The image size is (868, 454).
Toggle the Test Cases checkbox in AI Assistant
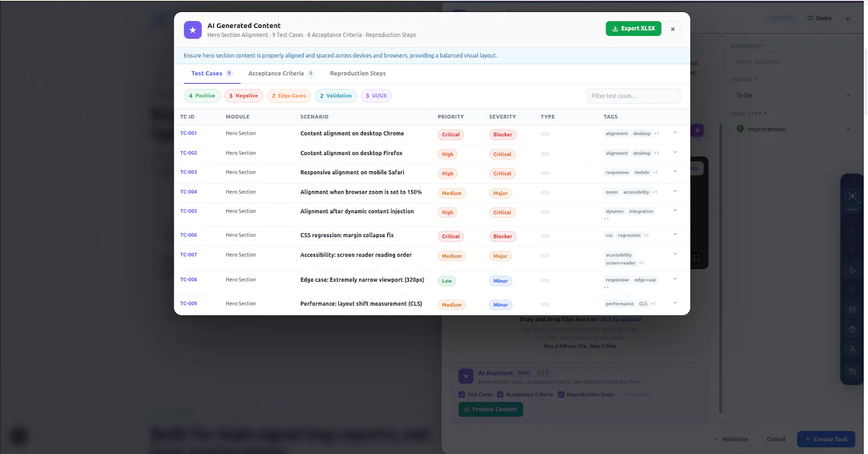click(462, 395)
